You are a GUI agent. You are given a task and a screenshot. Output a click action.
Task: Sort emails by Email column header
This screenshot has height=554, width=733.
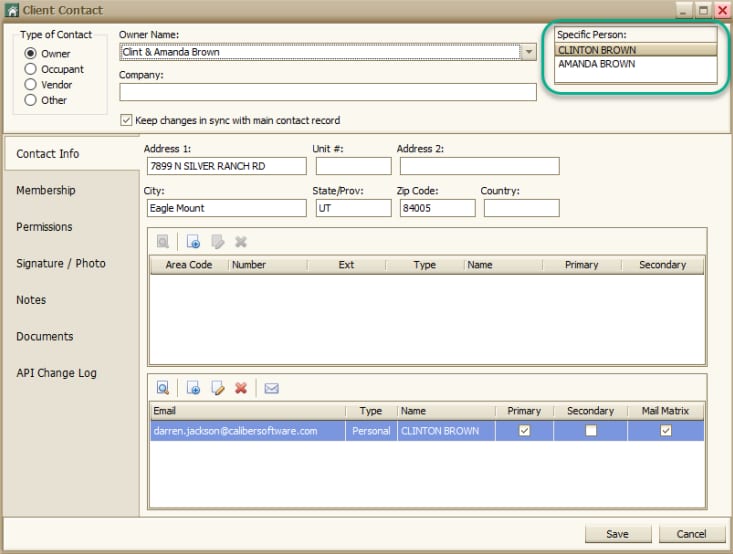click(x=248, y=410)
